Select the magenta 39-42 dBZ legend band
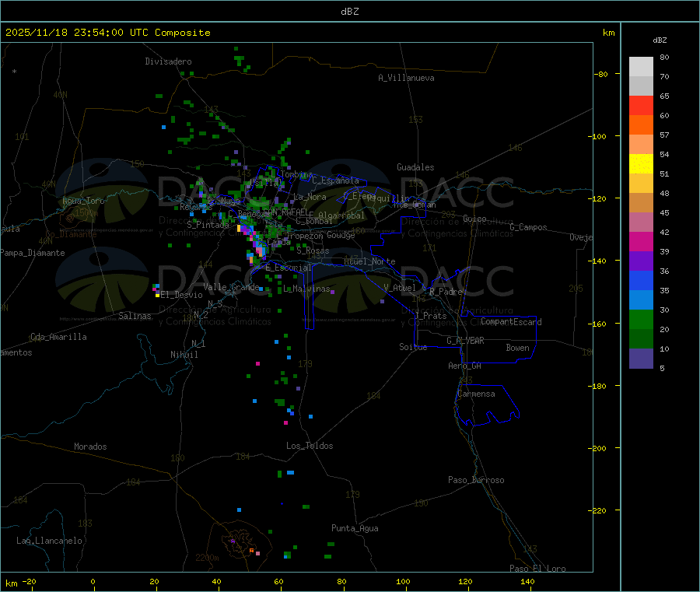Viewport: 700px width, 592px height. point(641,241)
